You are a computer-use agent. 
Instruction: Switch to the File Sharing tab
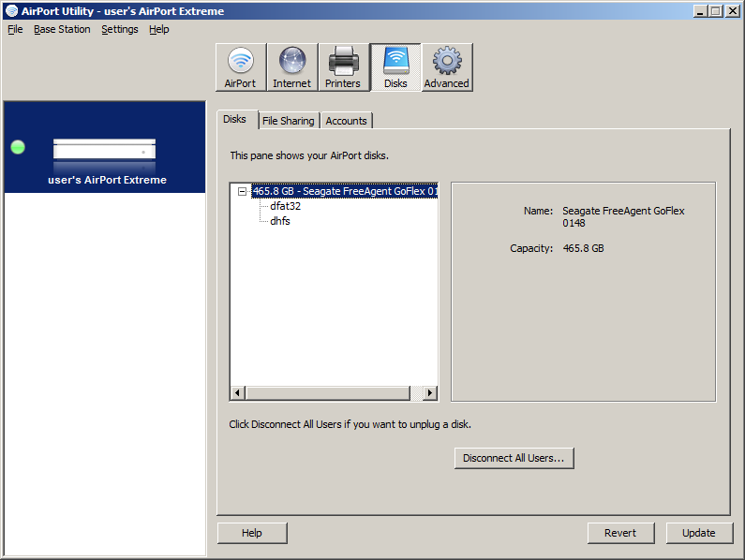click(x=289, y=121)
